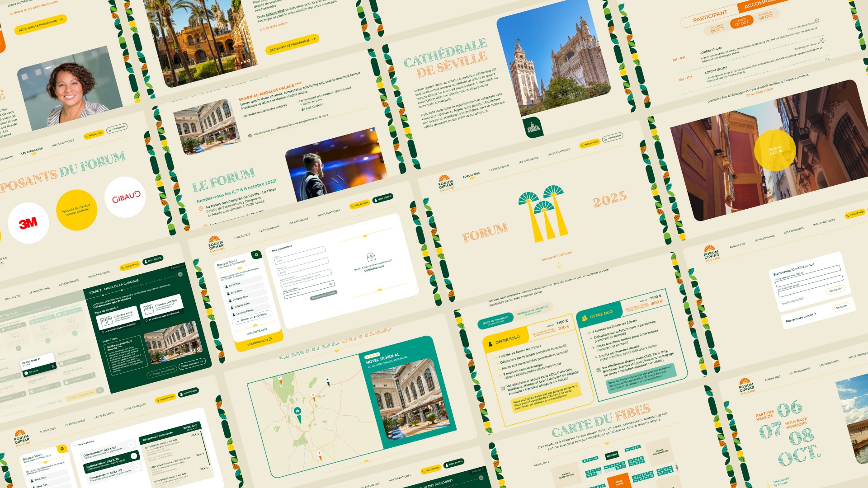868x488 pixels.
Task: Select radio Je choisis under Chambre DOUBLE
Action: 146,320
